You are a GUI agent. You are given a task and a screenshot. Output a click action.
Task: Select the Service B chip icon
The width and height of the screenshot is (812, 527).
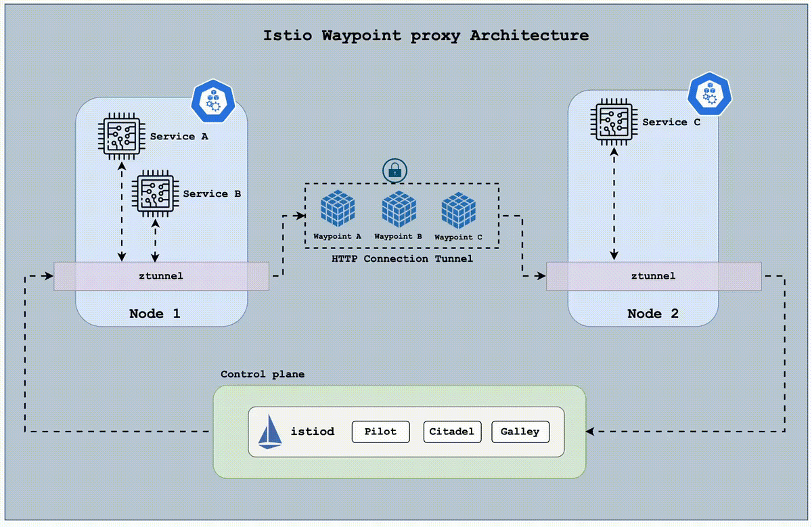point(154,193)
